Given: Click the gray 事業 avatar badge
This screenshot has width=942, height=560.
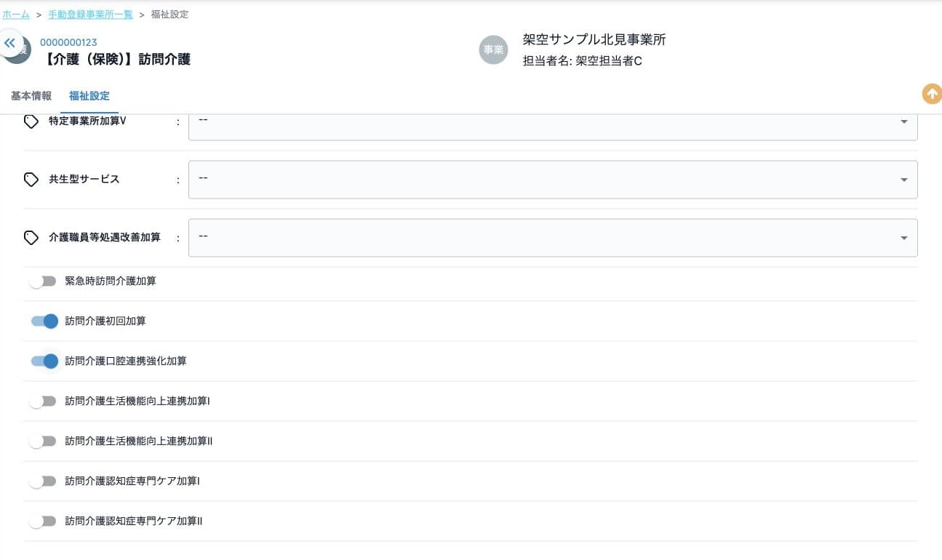Looking at the screenshot, I should [493, 49].
